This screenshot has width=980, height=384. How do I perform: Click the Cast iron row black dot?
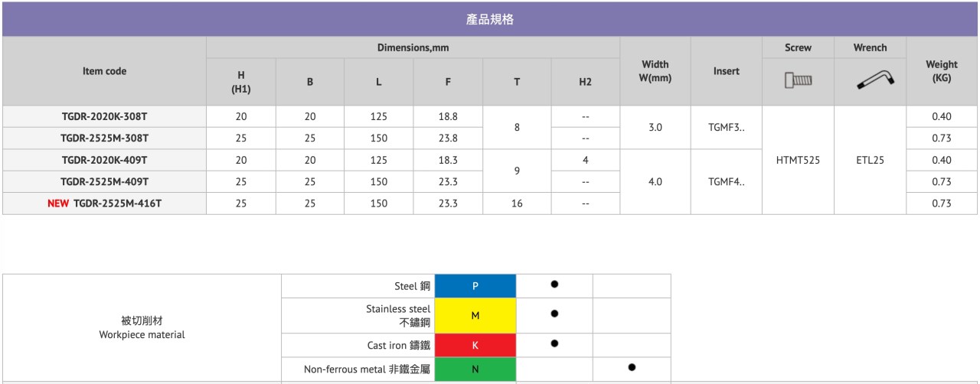click(x=554, y=343)
